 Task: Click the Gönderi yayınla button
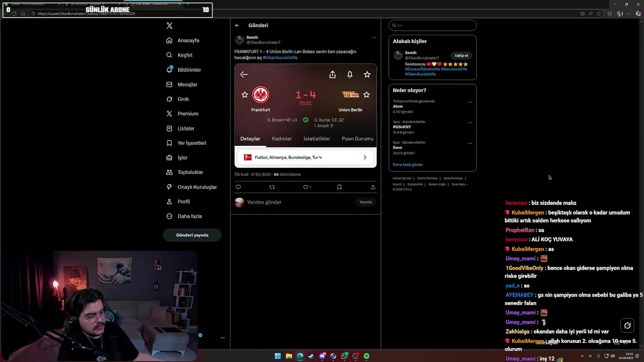(x=192, y=235)
